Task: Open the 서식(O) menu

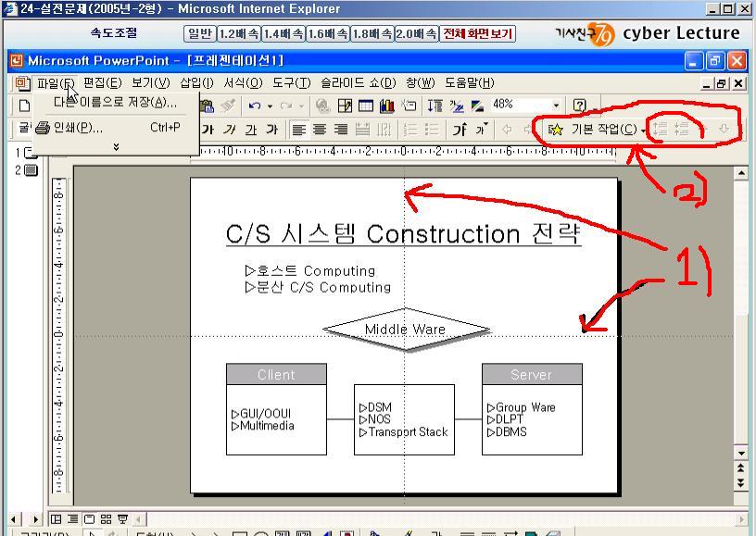Action: click(243, 82)
